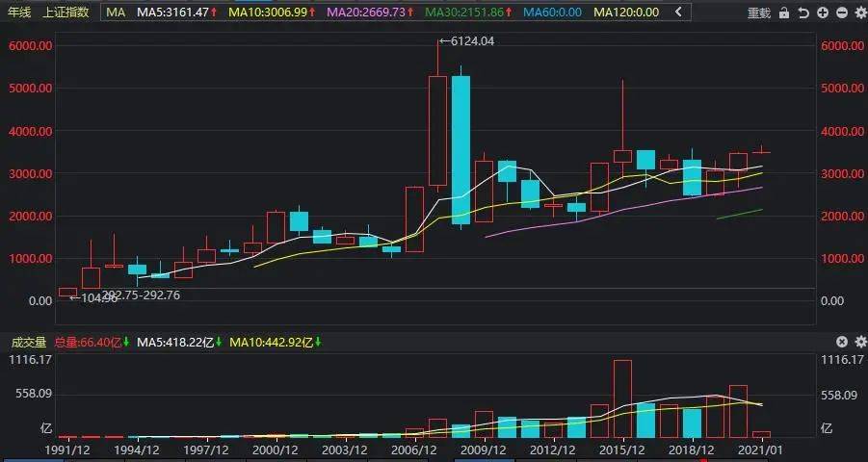Viewport: 868px width, 462px height.
Task: Toggle the MA5 moving average line
Action: (176, 12)
